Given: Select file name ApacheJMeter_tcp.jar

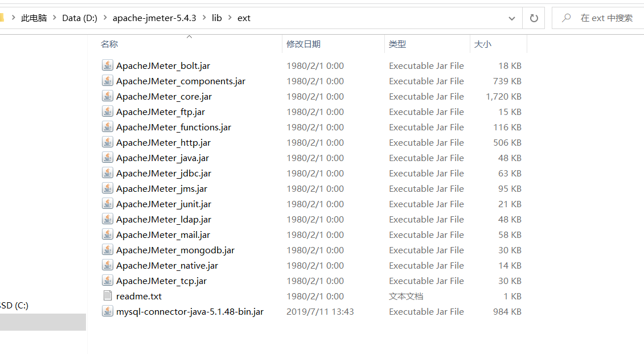Looking at the screenshot, I should tap(161, 281).
